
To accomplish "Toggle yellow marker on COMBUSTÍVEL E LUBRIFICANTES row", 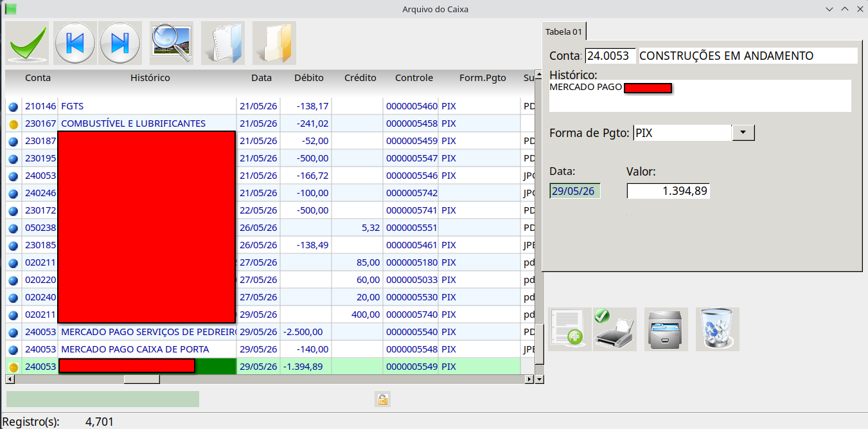I will [x=13, y=123].
